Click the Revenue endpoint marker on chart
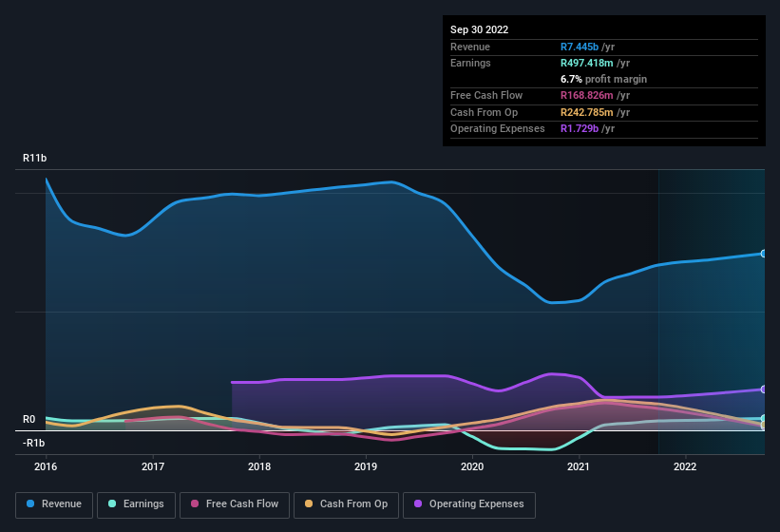The width and height of the screenshot is (780, 532). 763,254
